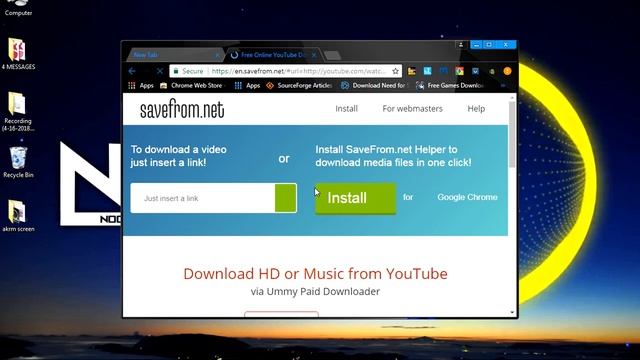The height and width of the screenshot is (360, 640).
Task: Click the 'Just insert a link' field
Action: (x=203, y=198)
